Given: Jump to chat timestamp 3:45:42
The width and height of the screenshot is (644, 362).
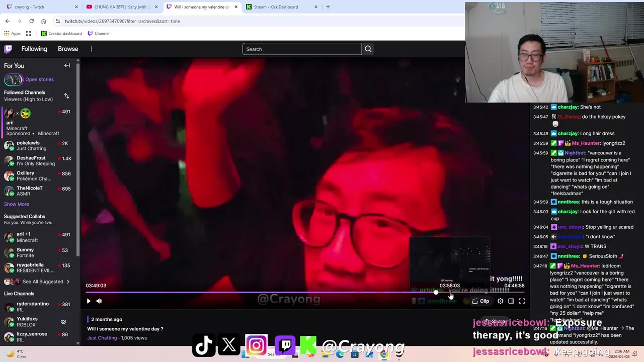Looking at the screenshot, I should coord(540,107).
